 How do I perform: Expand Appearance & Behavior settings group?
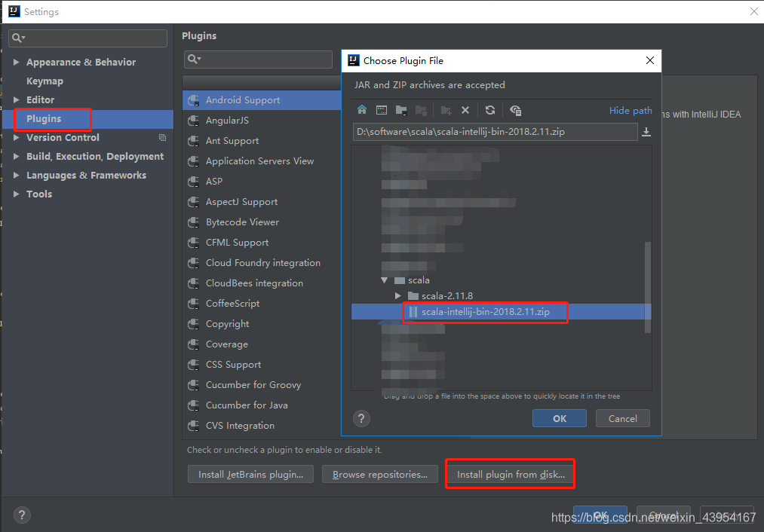[16, 63]
